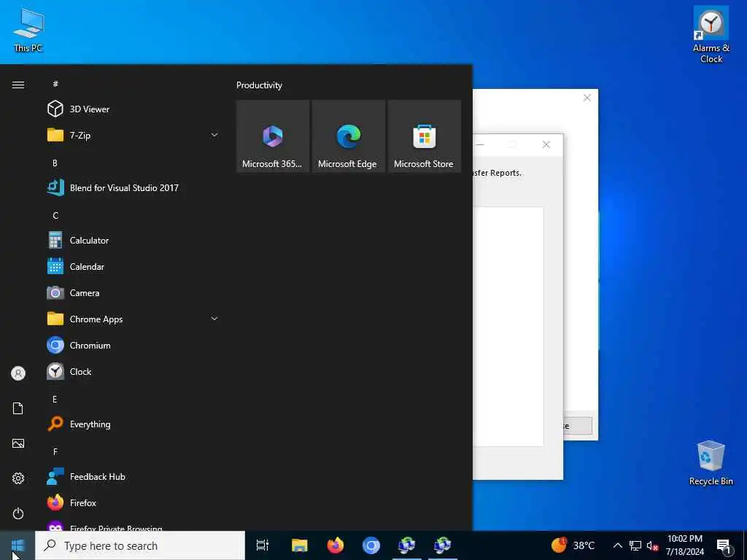This screenshot has height=560, width=747.
Task: Click the Microsoft 365 tile
Action: 273,136
